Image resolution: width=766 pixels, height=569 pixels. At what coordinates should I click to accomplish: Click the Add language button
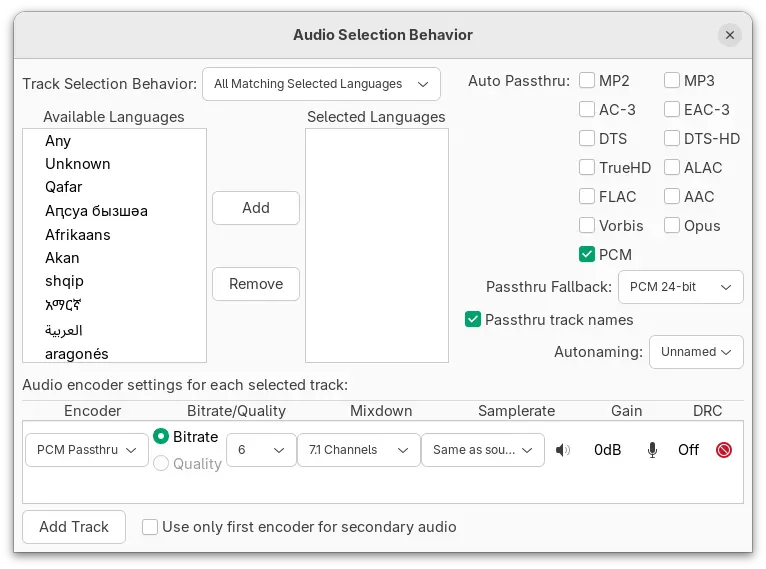tap(256, 208)
